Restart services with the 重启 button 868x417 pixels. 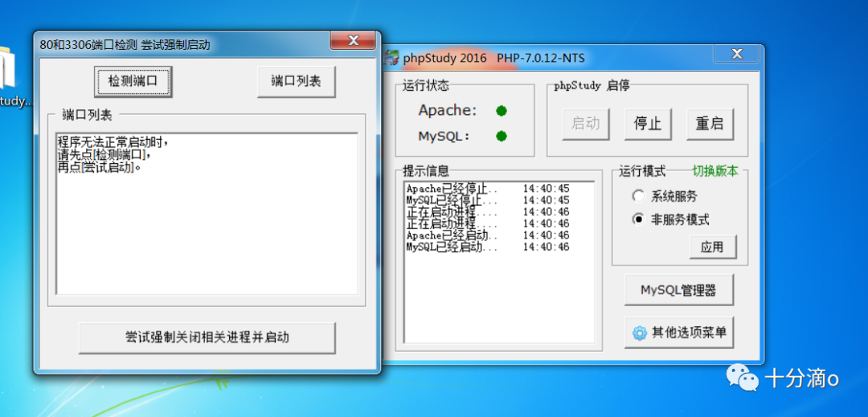pyautogui.click(x=710, y=124)
